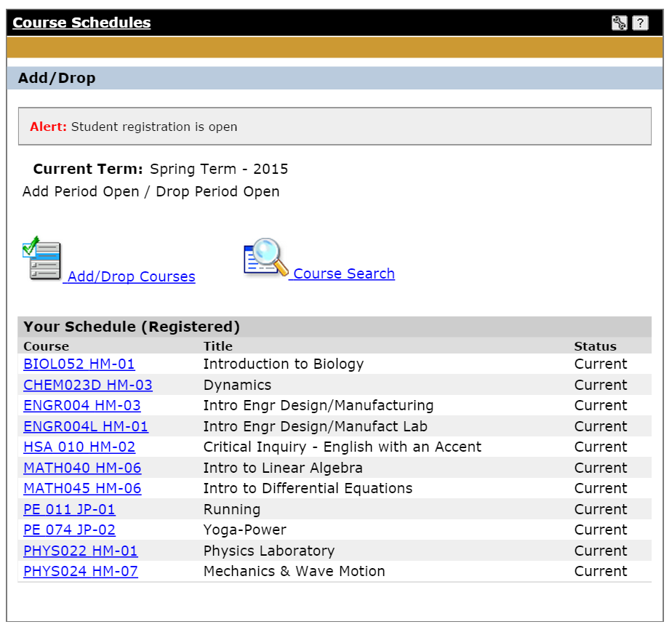Click the title 'Physics Laboratory'
This screenshot has width=672, height=627.
coord(269,551)
